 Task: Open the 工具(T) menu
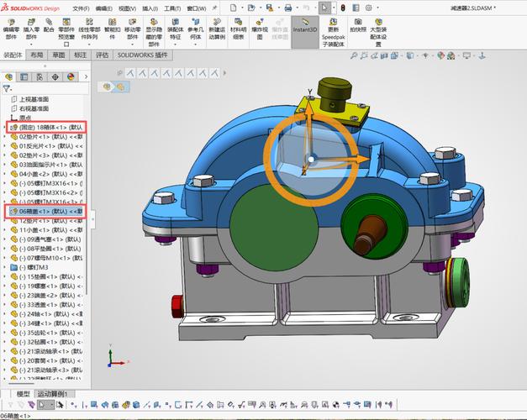(172, 8)
